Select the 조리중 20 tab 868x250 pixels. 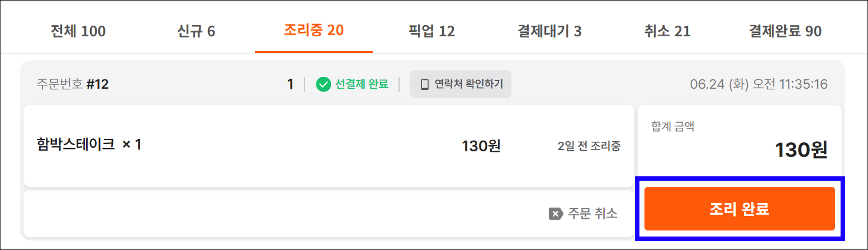coord(314,30)
